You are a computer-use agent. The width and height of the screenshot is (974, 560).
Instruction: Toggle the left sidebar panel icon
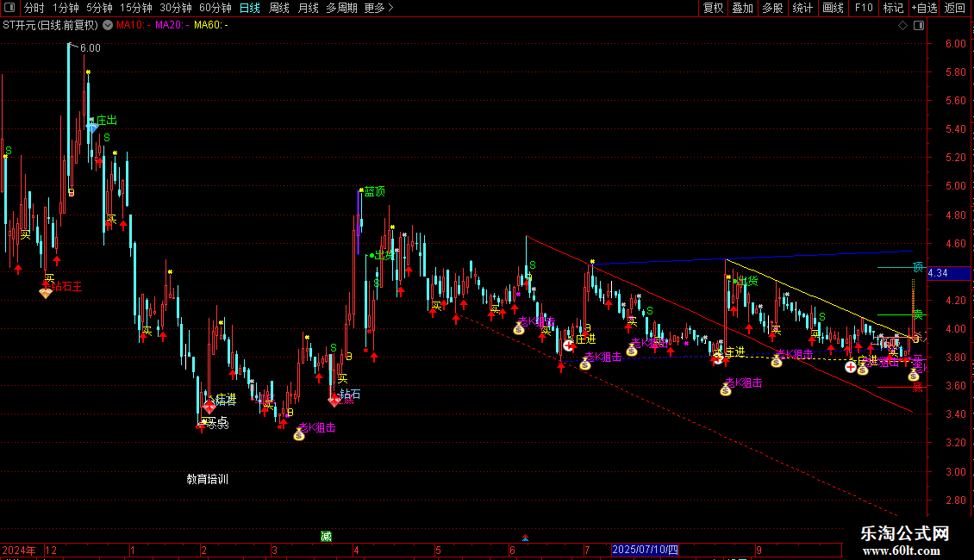9,8
